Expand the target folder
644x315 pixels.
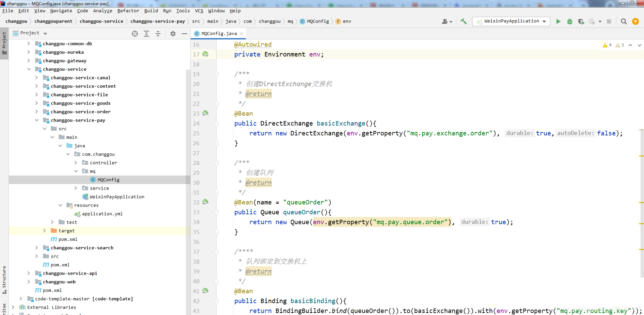pos(44,231)
